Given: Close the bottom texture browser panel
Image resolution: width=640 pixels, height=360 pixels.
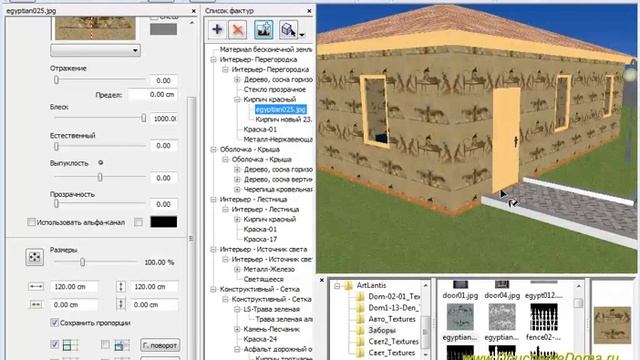Looking at the screenshot, I should [x=322, y=280].
